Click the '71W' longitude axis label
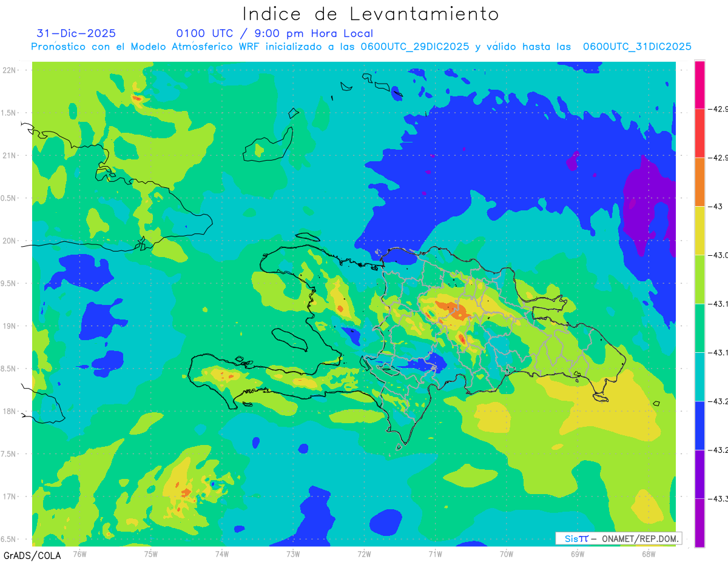This screenshot has width=728, height=562. (436, 554)
